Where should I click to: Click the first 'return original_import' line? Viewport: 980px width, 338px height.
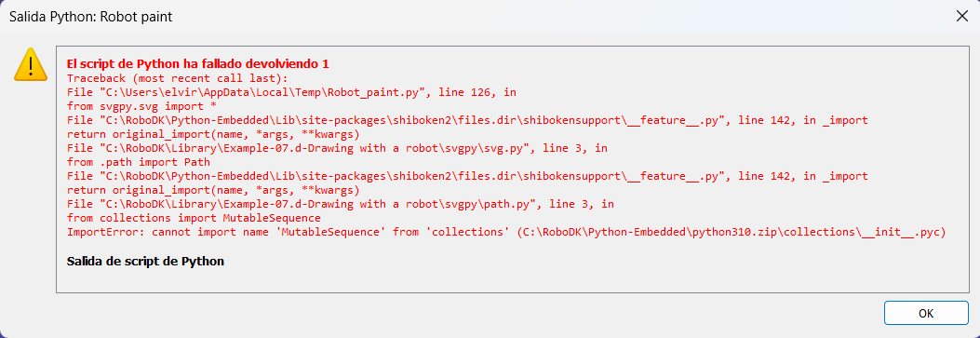(x=212, y=134)
